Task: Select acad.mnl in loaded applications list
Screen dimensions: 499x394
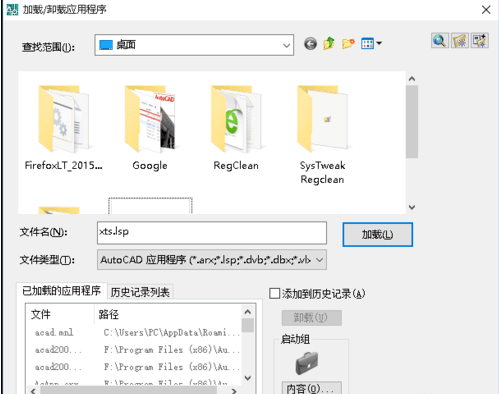Action: point(54,332)
